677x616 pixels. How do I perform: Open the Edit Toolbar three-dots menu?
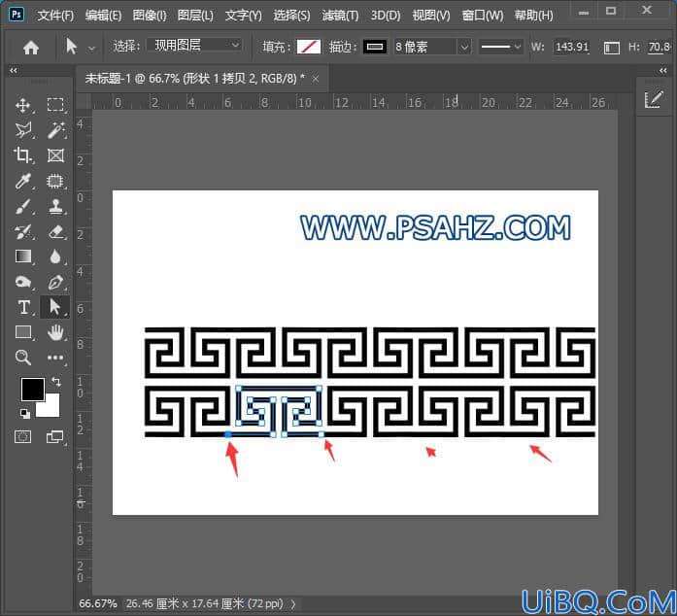click(x=55, y=358)
